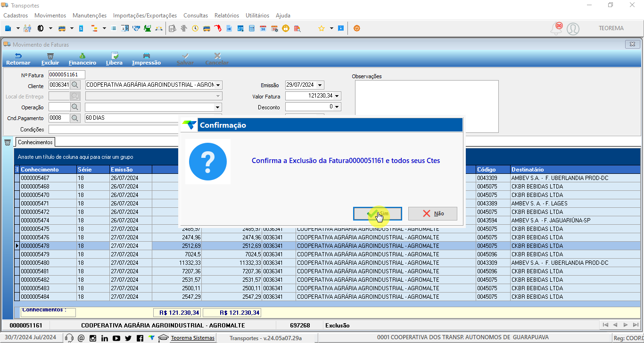The height and width of the screenshot is (343, 644).
Task: Click the clock icon in main toolbar
Action: coord(195,28)
